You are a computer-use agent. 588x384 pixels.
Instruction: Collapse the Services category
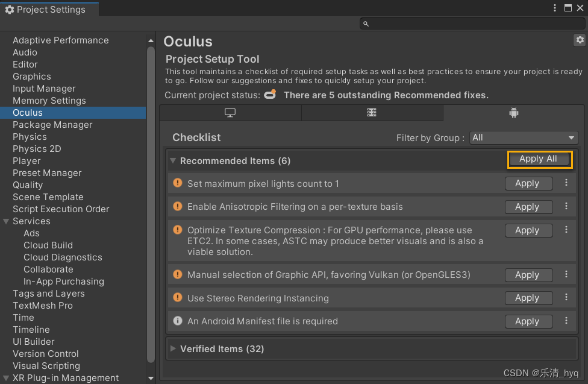(6, 221)
